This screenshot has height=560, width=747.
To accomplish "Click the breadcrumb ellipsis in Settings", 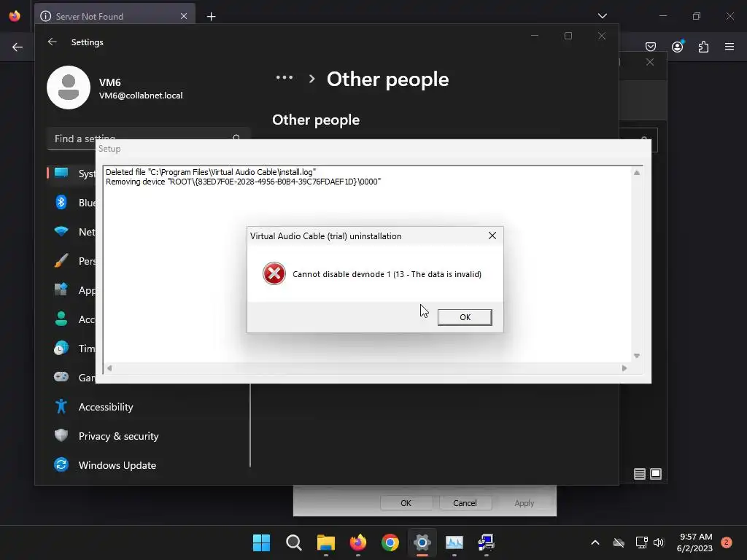I will click(x=285, y=77).
